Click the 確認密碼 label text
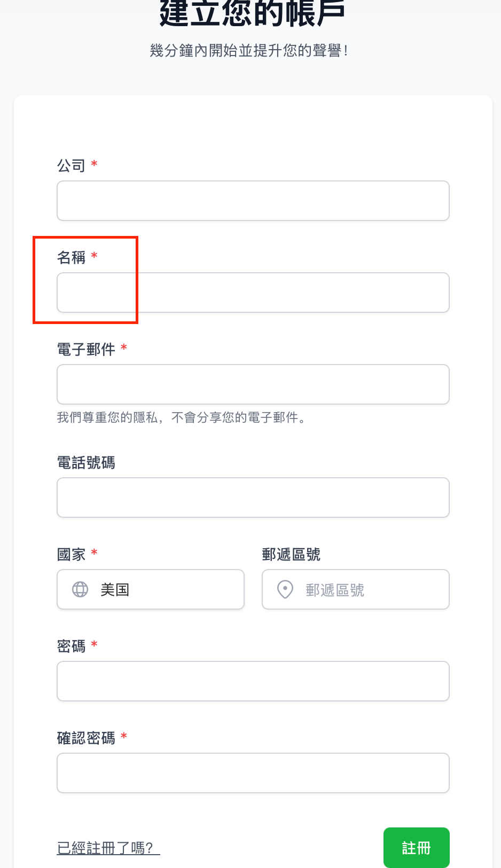 [x=86, y=738]
